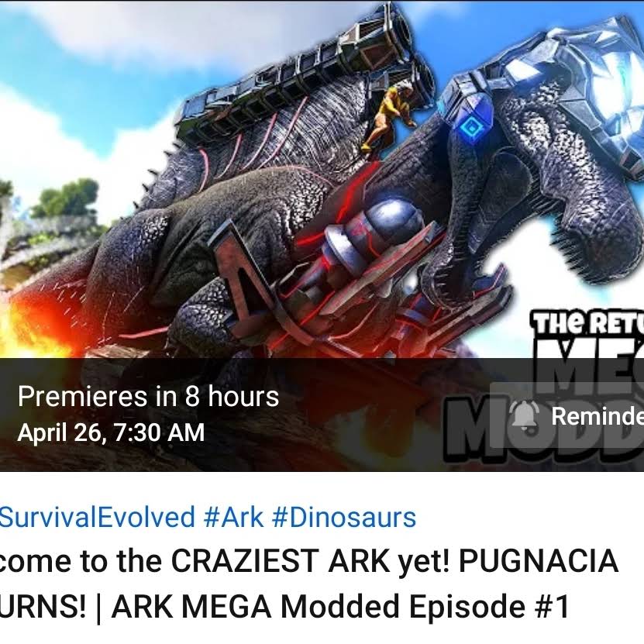The image size is (644, 644).
Task: Tap the ARK MEGA Modded Episode #1 text
Action: point(340,606)
